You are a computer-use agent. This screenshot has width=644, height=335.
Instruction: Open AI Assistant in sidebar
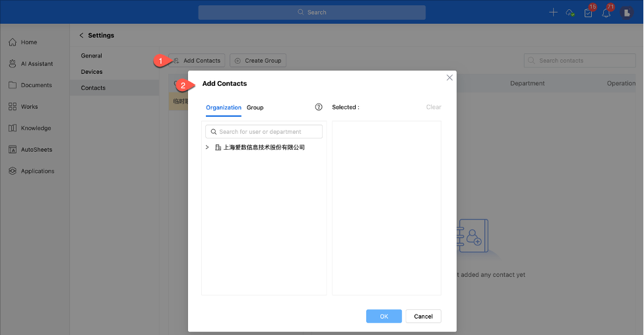click(36, 64)
